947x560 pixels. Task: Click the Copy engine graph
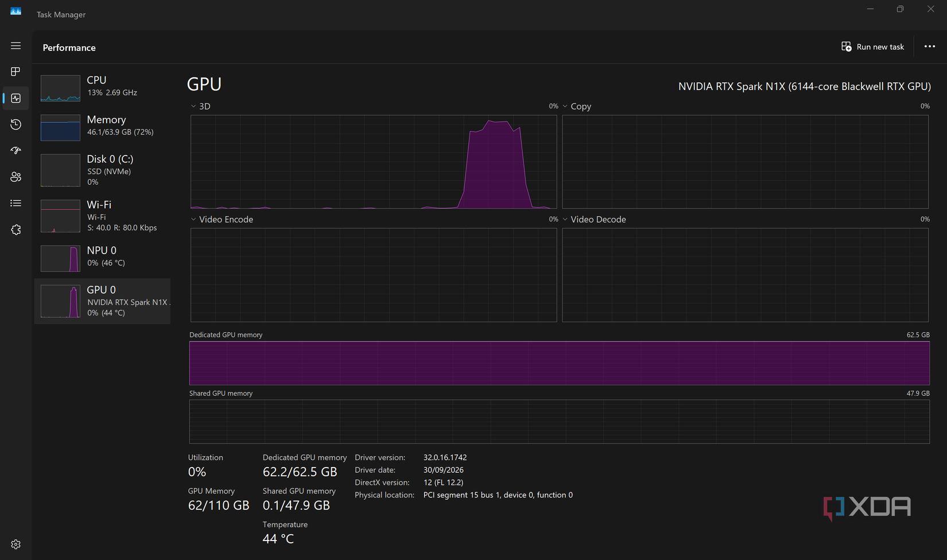(745, 162)
